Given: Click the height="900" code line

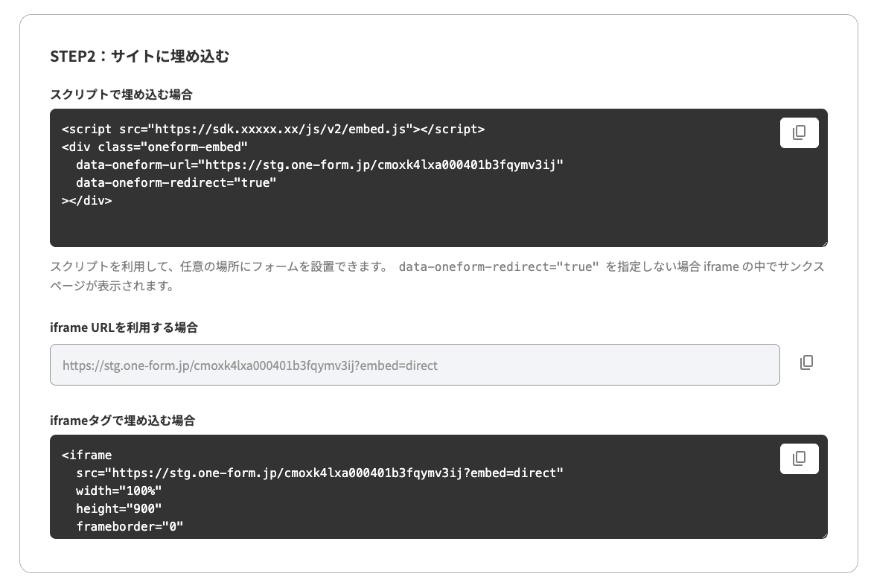Looking at the screenshot, I should click(119, 508).
